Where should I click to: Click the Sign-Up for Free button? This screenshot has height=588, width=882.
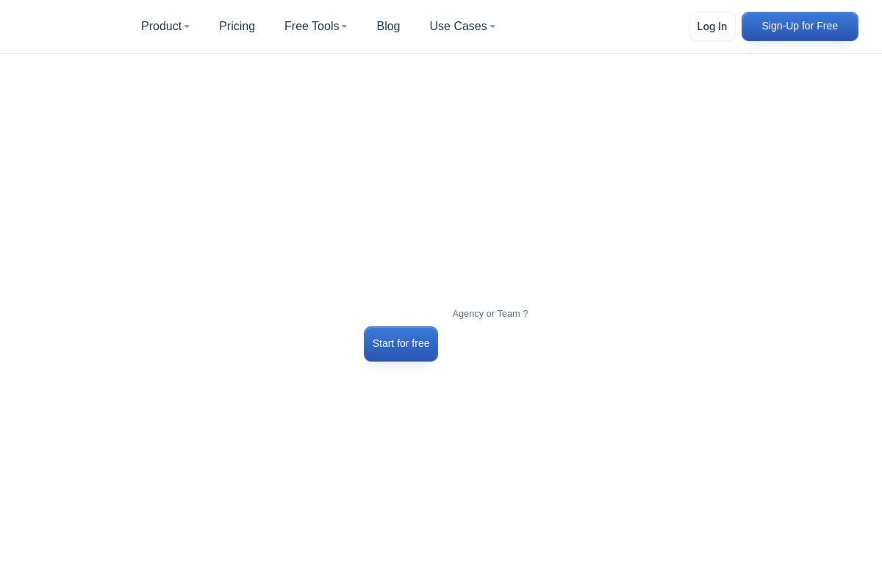(x=800, y=26)
